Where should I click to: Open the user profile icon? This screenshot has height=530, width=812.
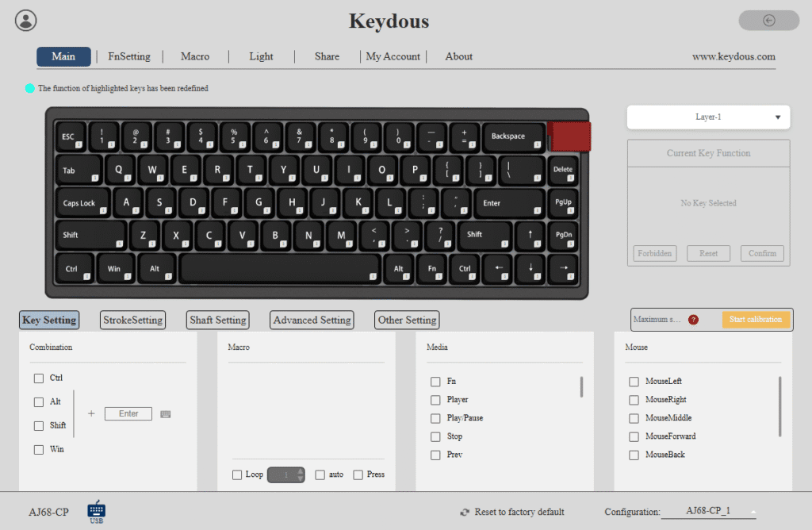pyautogui.click(x=26, y=21)
